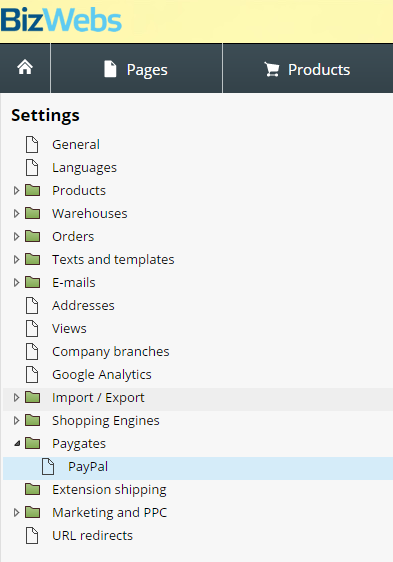
Task: Open Google Analytics settings
Action: [102, 375]
